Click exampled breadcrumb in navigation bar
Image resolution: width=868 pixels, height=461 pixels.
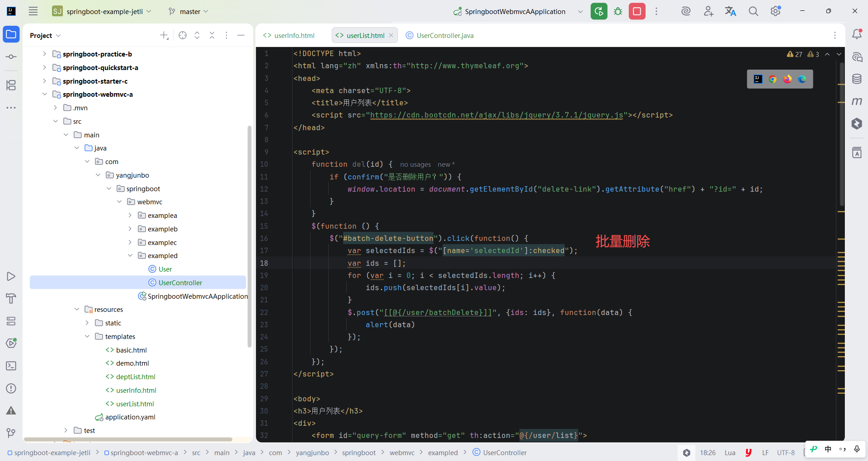click(443, 452)
